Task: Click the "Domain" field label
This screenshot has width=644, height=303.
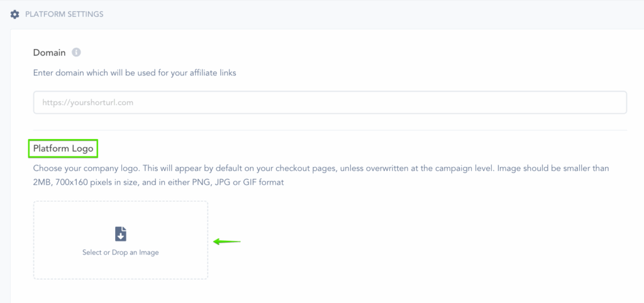Action: pyautogui.click(x=49, y=52)
